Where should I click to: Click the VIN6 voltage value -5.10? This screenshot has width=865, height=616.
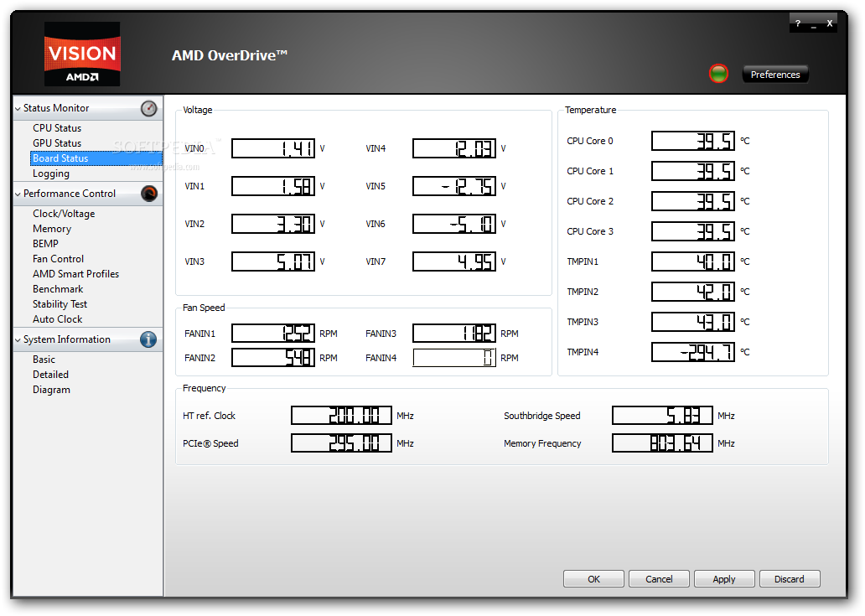point(454,224)
